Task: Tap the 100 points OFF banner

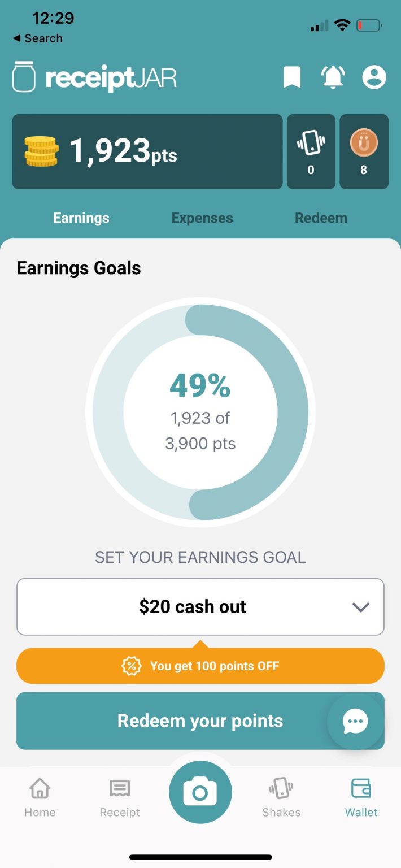Action: pos(200,666)
